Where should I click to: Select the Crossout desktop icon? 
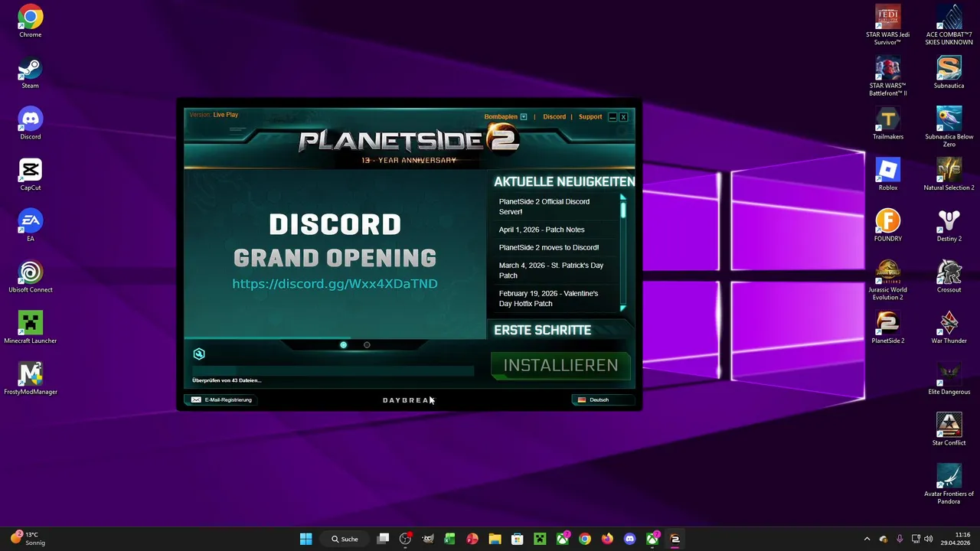click(949, 277)
